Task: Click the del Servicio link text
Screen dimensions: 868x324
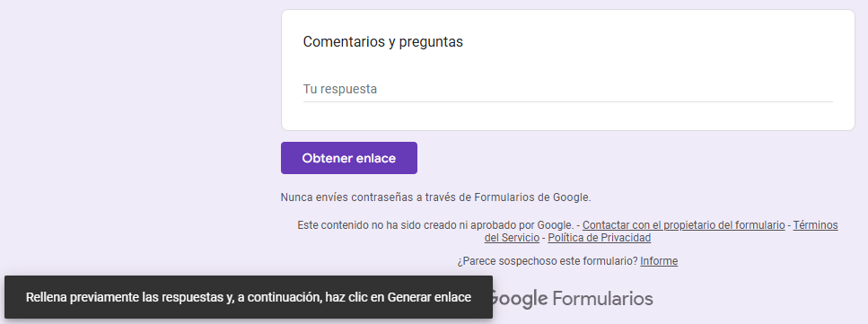Action: pyautogui.click(x=512, y=238)
